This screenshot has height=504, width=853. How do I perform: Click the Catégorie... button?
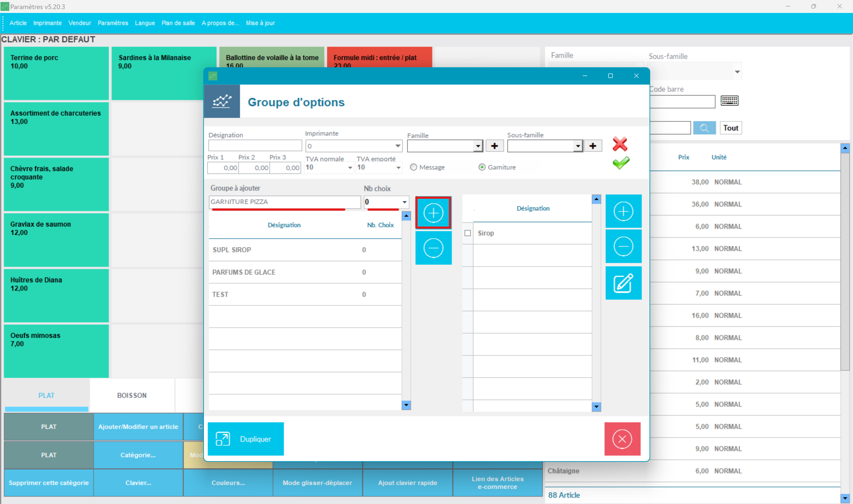point(138,455)
